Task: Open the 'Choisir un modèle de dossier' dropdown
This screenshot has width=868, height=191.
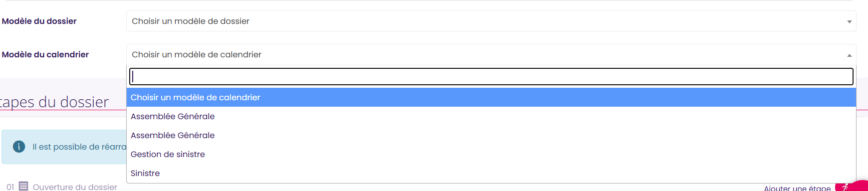Action: tap(491, 21)
